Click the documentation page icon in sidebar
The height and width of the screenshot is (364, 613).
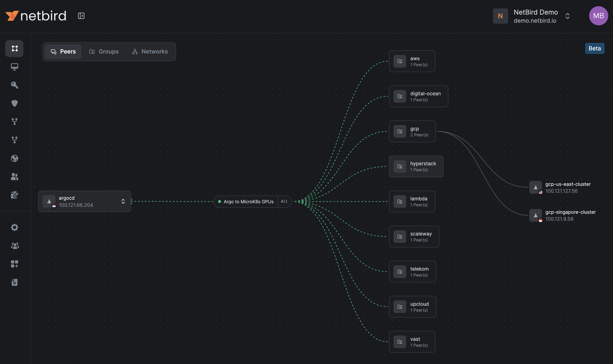tap(15, 282)
